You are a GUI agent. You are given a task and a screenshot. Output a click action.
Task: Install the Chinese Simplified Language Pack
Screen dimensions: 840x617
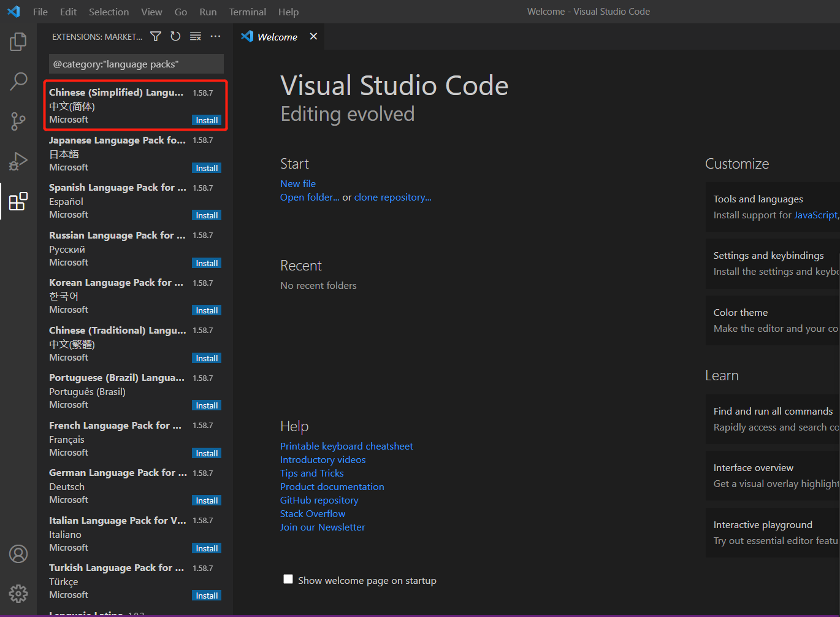click(x=207, y=120)
